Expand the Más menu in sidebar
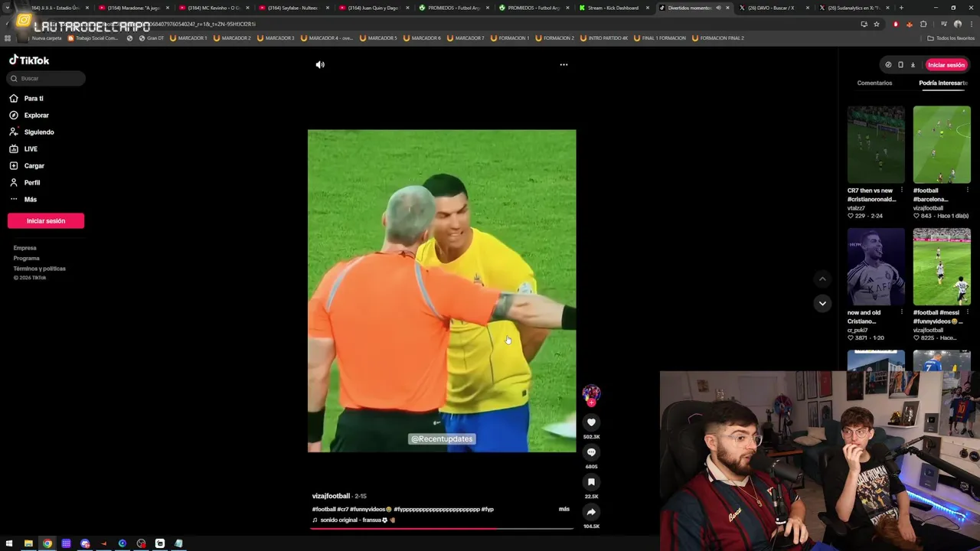980x551 pixels. click(30, 200)
